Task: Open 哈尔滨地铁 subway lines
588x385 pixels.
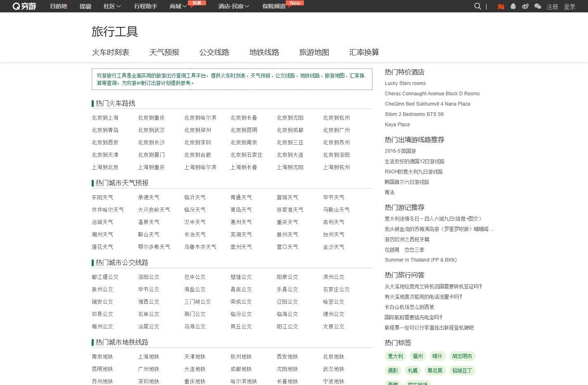Action: [x=244, y=381]
